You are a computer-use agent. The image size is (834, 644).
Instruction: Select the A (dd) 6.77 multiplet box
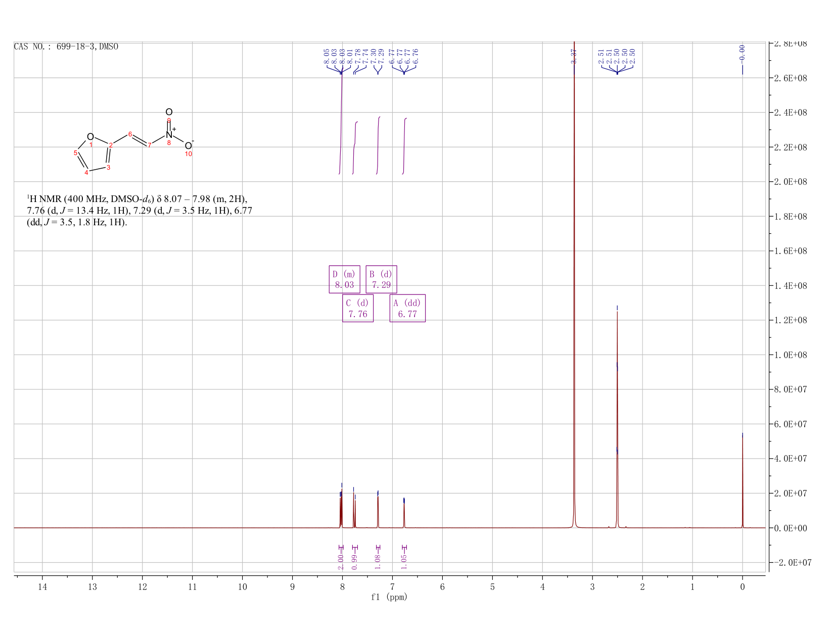[407, 308]
